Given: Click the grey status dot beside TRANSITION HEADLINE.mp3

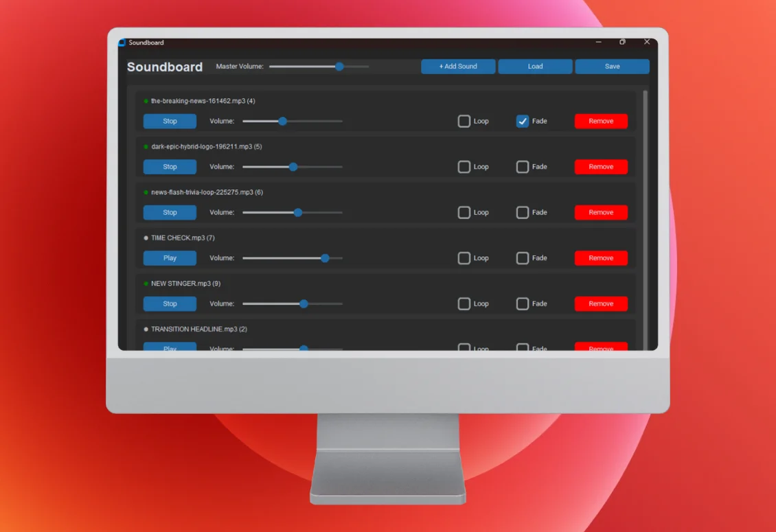Looking at the screenshot, I should (146, 329).
